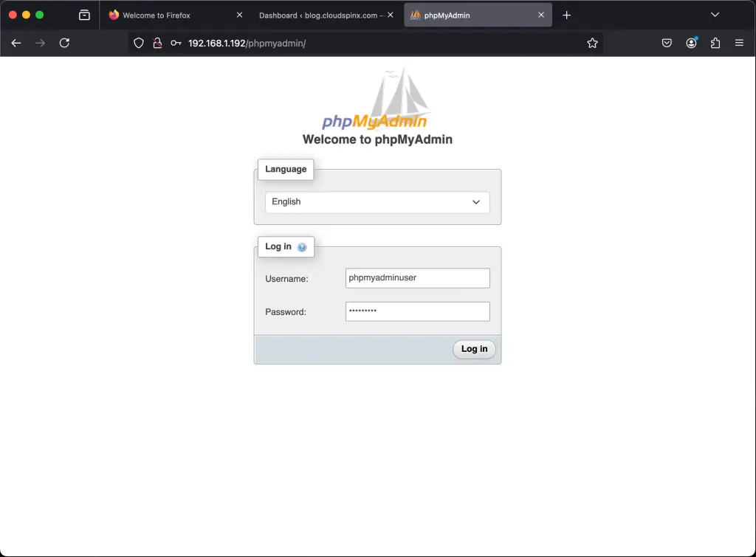Open the English language dropdown

point(377,201)
